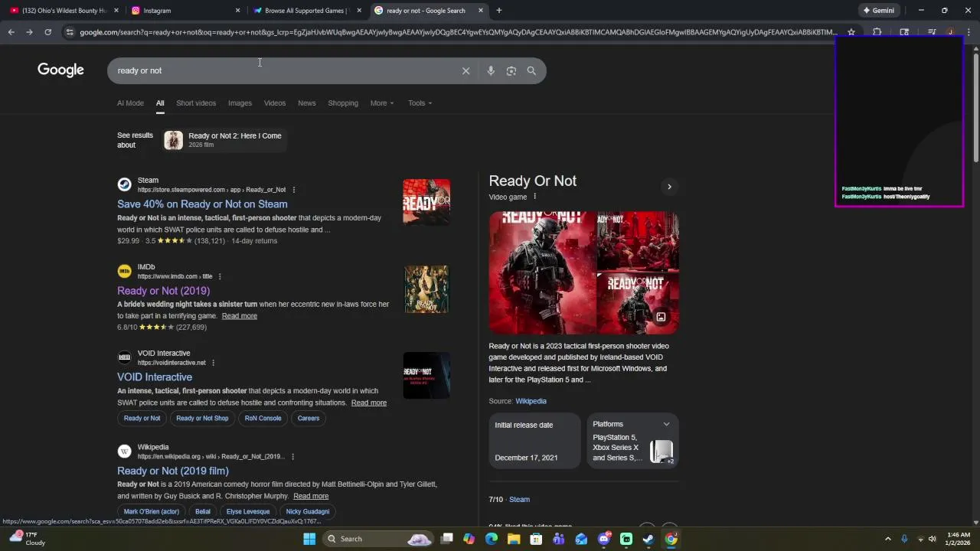
Task: Click the arrow next to Ready Or Not title
Action: (x=669, y=187)
